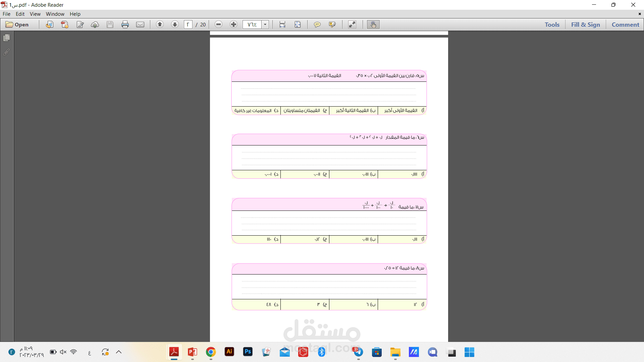
Task: Click the Zoom in plus button
Action: coord(233,24)
